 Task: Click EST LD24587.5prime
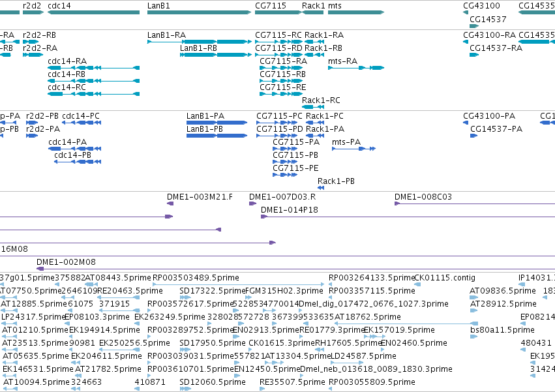tap(347, 362)
